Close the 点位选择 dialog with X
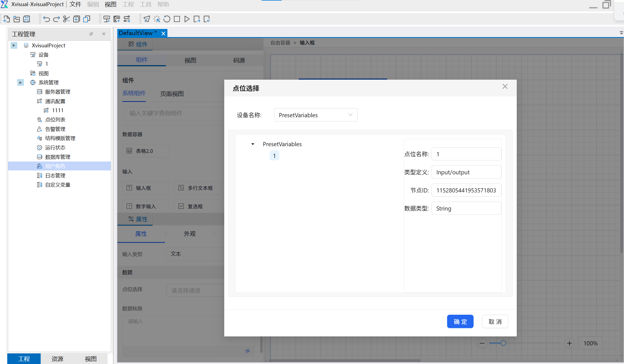 505,87
